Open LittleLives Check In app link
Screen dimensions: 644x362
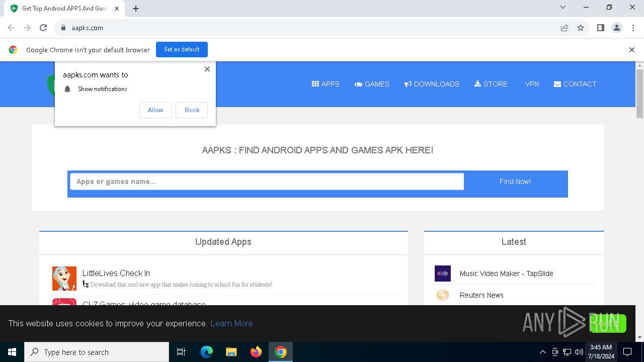tap(116, 273)
